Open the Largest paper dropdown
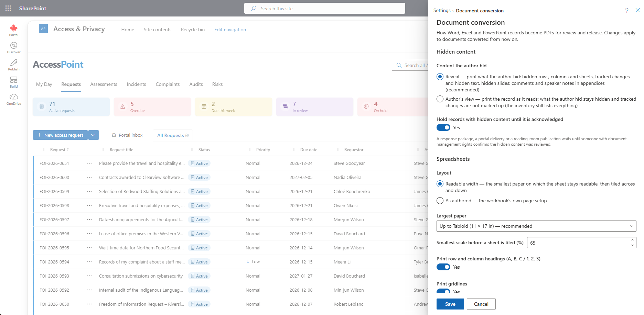The height and width of the screenshot is (315, 644). [536, 226]
